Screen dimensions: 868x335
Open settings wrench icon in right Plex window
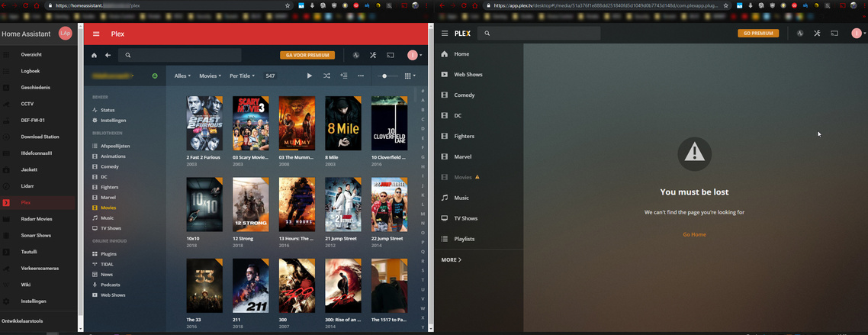click(x=817, y=34)
